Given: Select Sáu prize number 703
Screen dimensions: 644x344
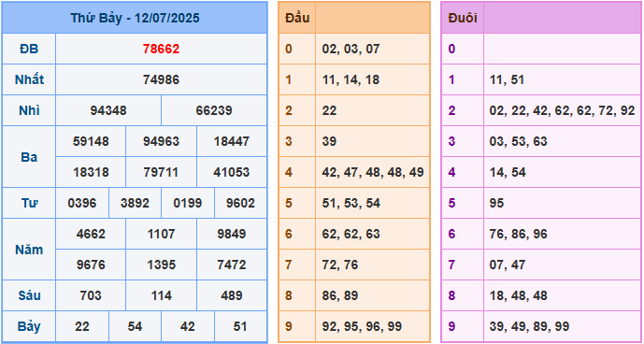Looking at the screenshot, I should pos(91,295).
